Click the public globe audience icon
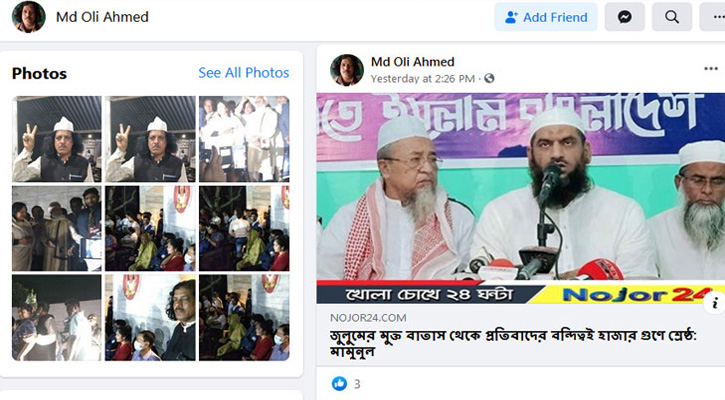This screenshot has height=400, width=725. click(489, 78)
